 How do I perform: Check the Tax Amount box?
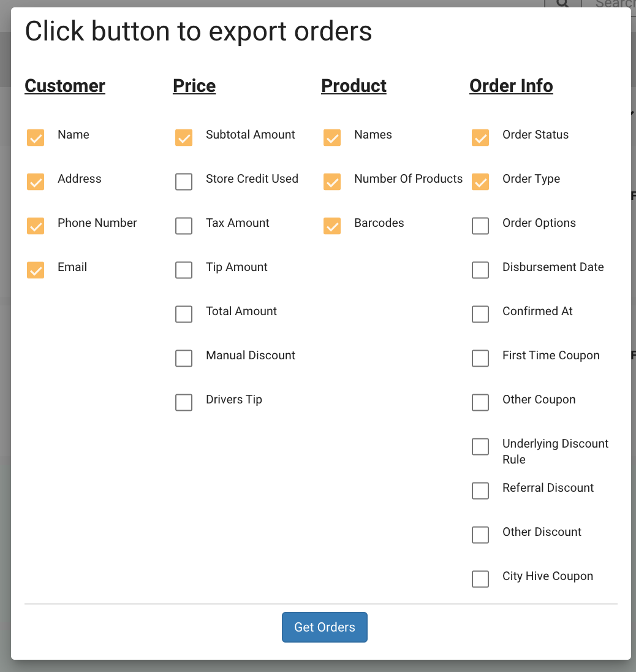(184, 226)
